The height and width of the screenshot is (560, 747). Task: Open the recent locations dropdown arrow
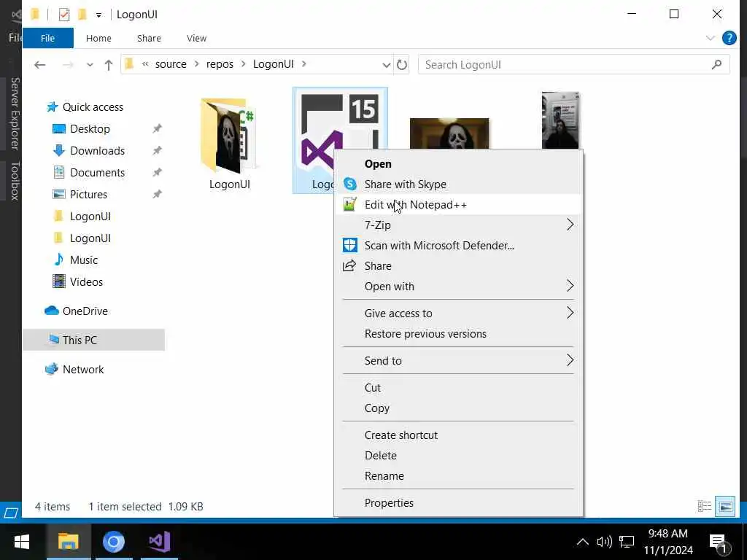pos(90,65)
